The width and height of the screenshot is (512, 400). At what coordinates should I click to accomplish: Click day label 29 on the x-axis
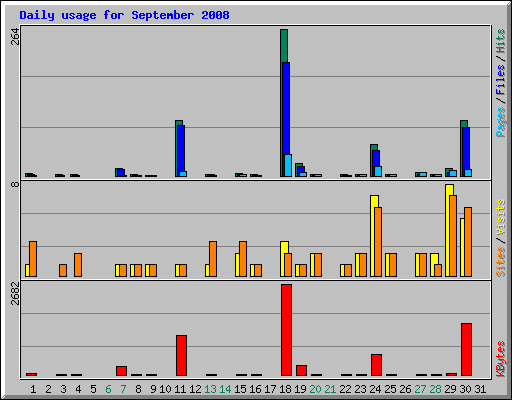(450, 389)
